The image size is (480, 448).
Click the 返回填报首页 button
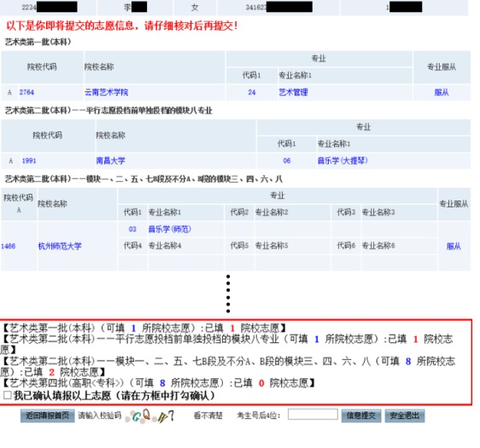pos(48,416)
